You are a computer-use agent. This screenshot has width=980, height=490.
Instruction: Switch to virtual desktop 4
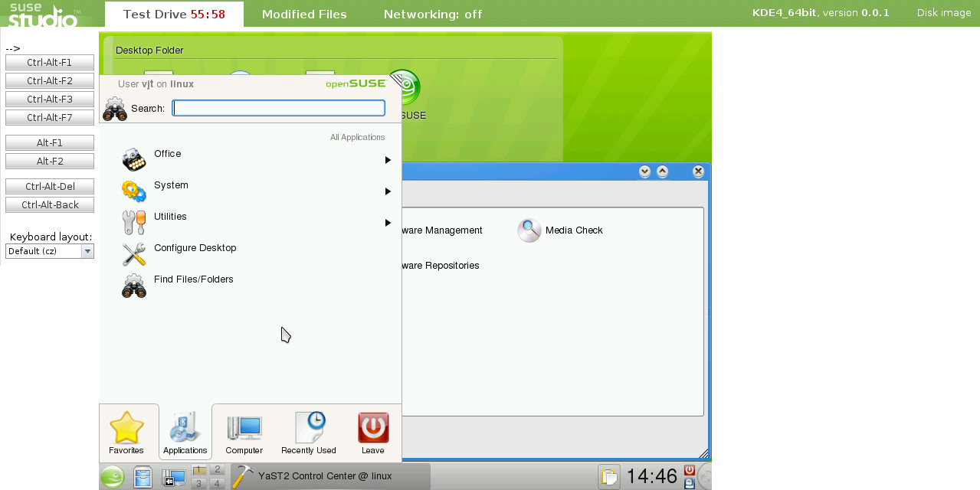click(217, 483)
